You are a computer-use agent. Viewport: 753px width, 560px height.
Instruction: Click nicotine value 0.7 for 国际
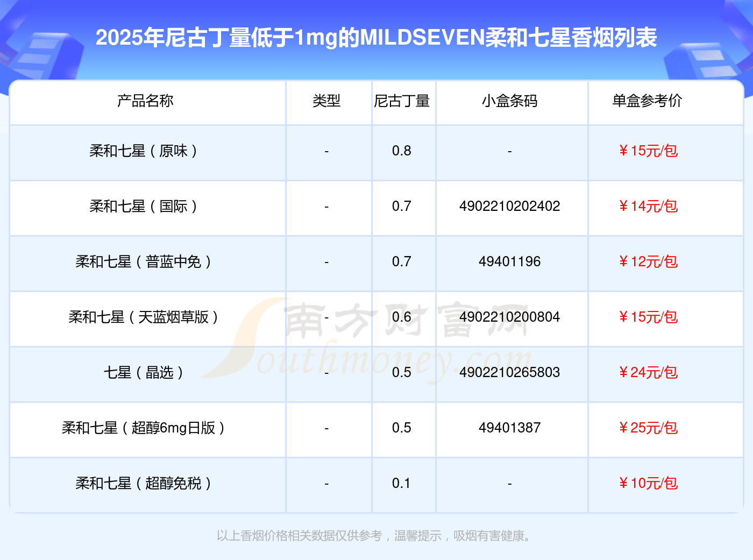[402, 206]
